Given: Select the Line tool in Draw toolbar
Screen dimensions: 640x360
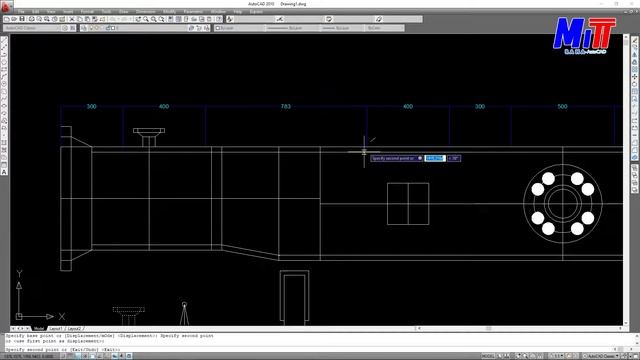Looking at the screenshot, I should 4,40.
